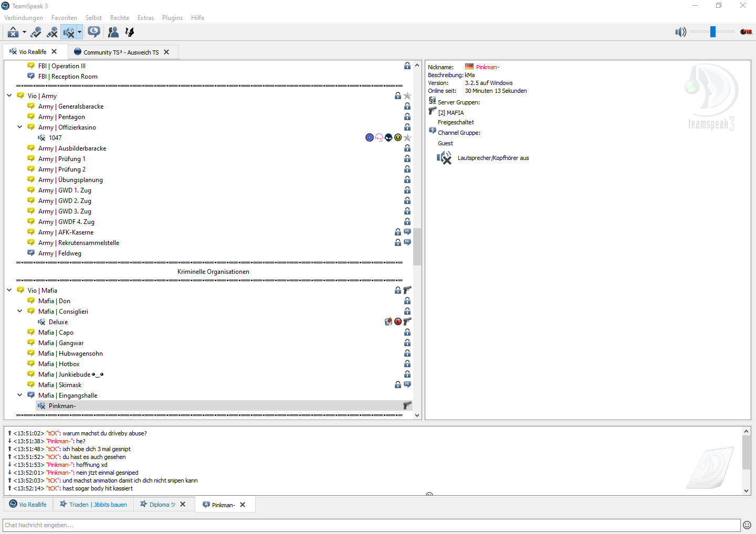Screen dimensions: 756x534
Task: Open the subscribe to all channels icon
Action: [x=94, y=33]
